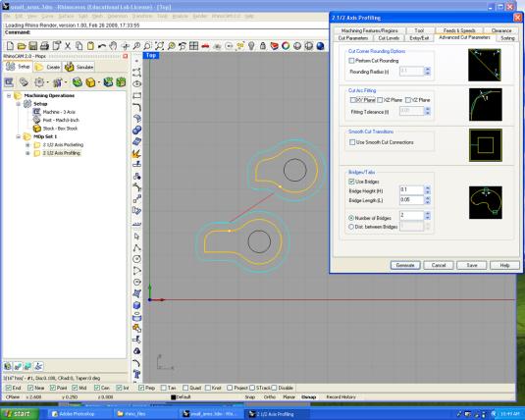
Task: Switch to the Entry/Exit tab
Action: point(419,38)
